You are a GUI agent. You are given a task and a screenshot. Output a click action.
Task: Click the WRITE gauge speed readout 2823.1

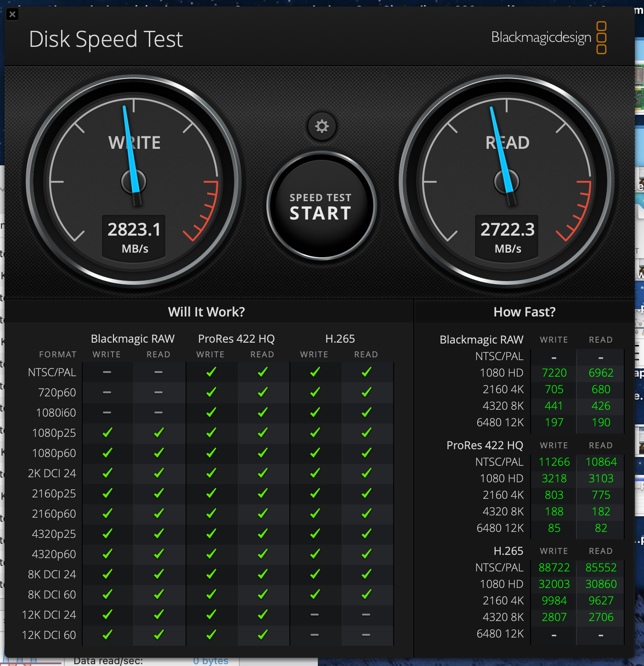[134, 229]
